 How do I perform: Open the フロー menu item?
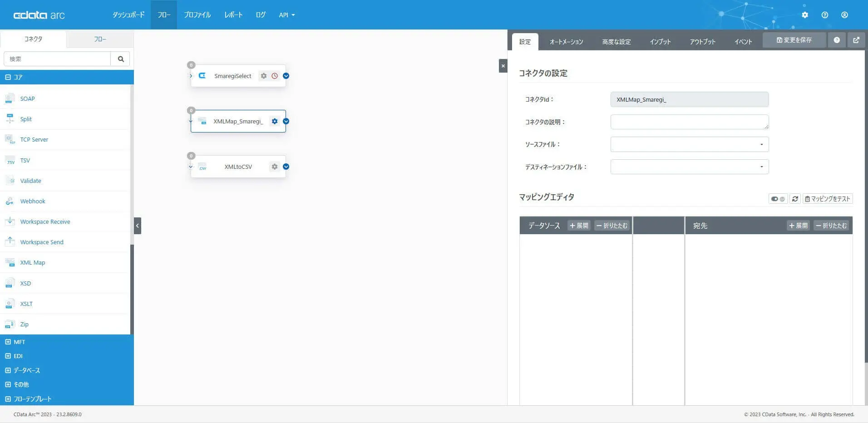coord(164,15)
